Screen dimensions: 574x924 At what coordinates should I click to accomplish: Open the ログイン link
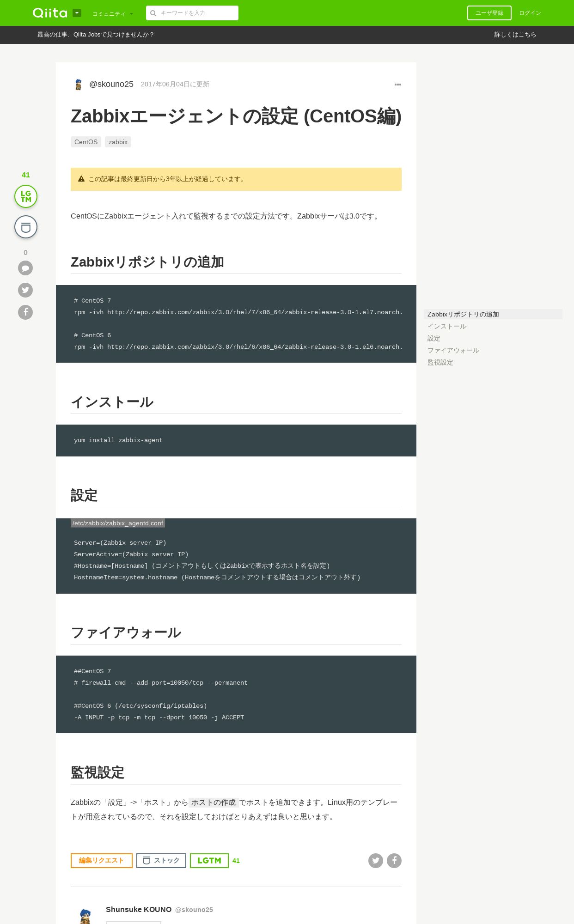530,13
